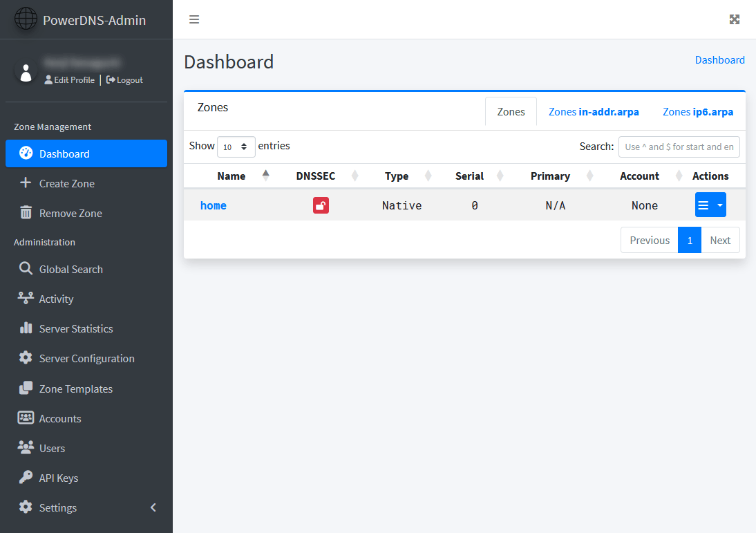Image resolution: width=756 pixels, height=533 pixels.
Task: Open the home zone link
Action: click(213, 205)
